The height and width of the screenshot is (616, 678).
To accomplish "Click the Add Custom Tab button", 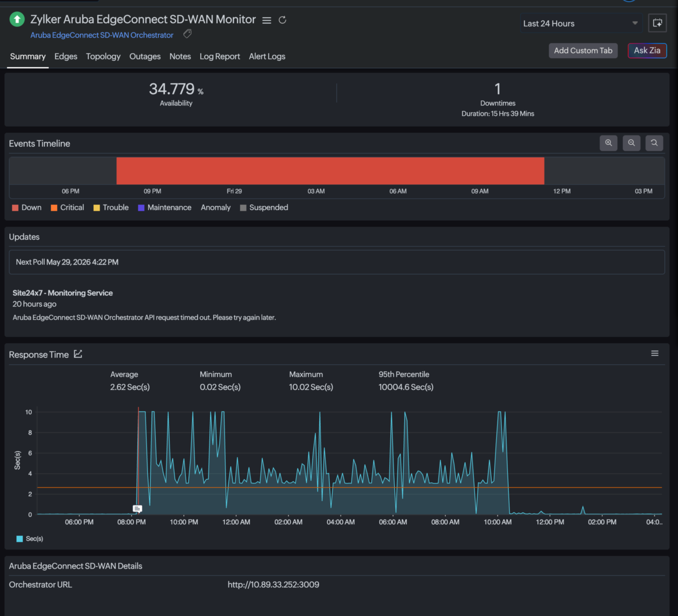I will (583, 51).
